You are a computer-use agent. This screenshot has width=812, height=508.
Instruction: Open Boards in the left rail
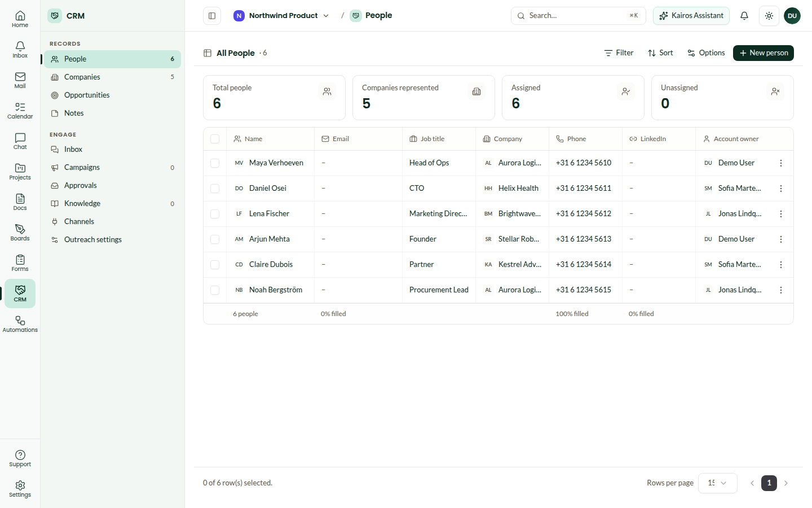click(20, 233)
